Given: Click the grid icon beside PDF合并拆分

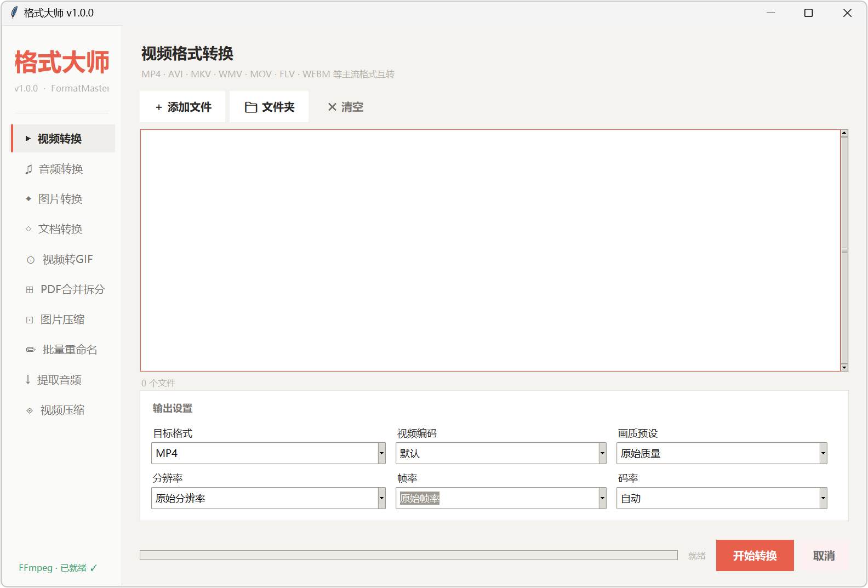Looking at the screenshot, I should click(30, 290).
